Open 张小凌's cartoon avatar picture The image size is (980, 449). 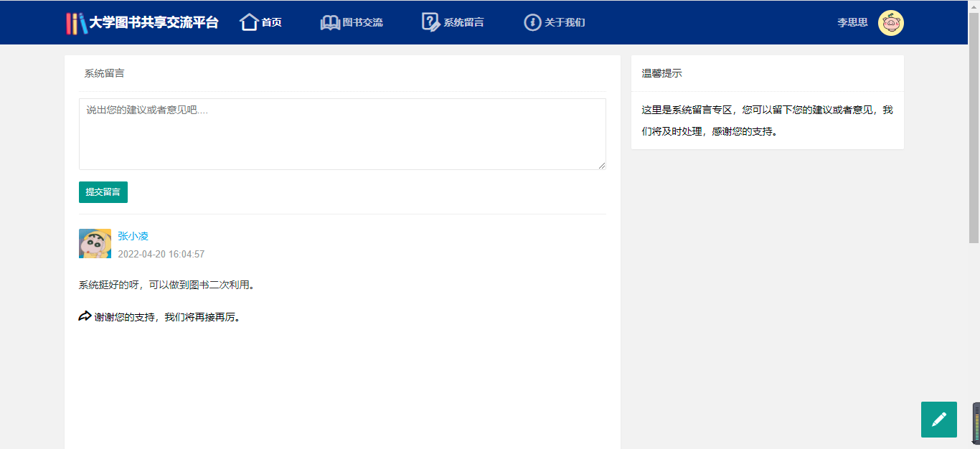pos(95,244)
